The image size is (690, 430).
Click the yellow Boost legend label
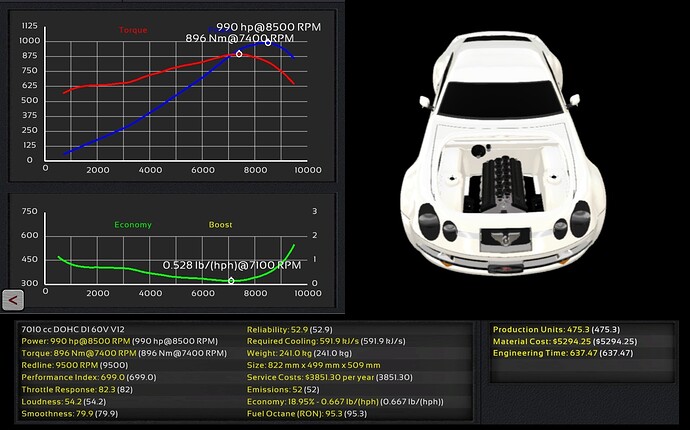[x=220, y=225]
